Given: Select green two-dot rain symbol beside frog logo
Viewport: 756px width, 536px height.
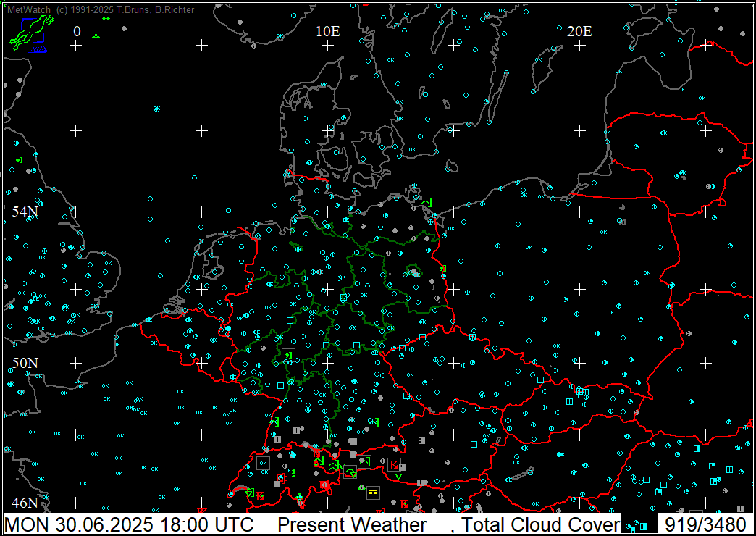Looking at the screenshot, I should [x=106, y=19].
